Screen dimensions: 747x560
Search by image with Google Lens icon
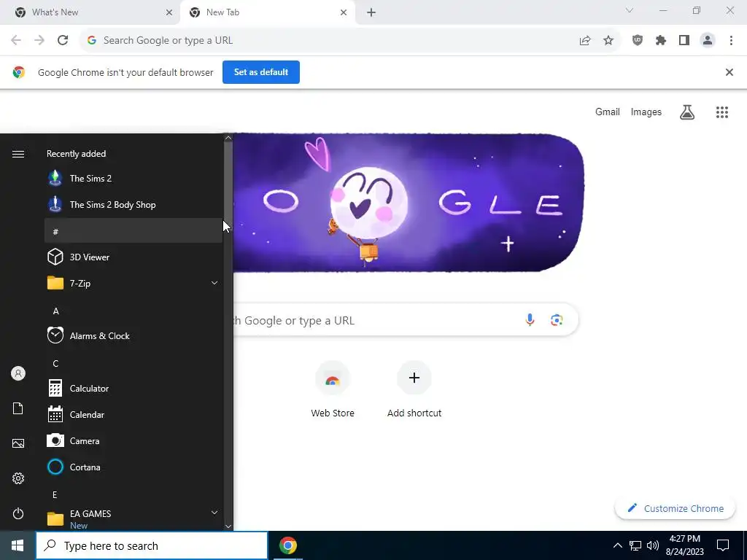(557, 320)
